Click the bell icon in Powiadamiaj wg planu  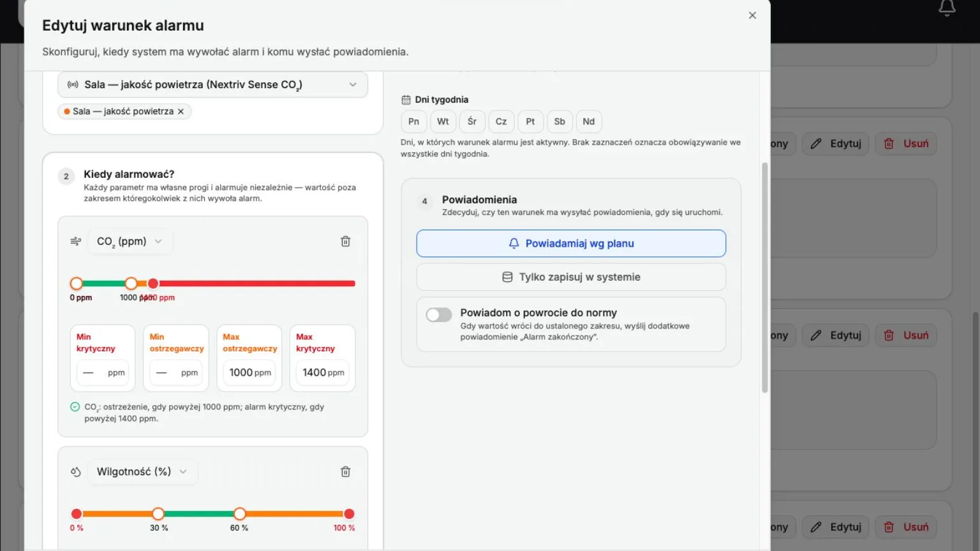click(514, 244)
